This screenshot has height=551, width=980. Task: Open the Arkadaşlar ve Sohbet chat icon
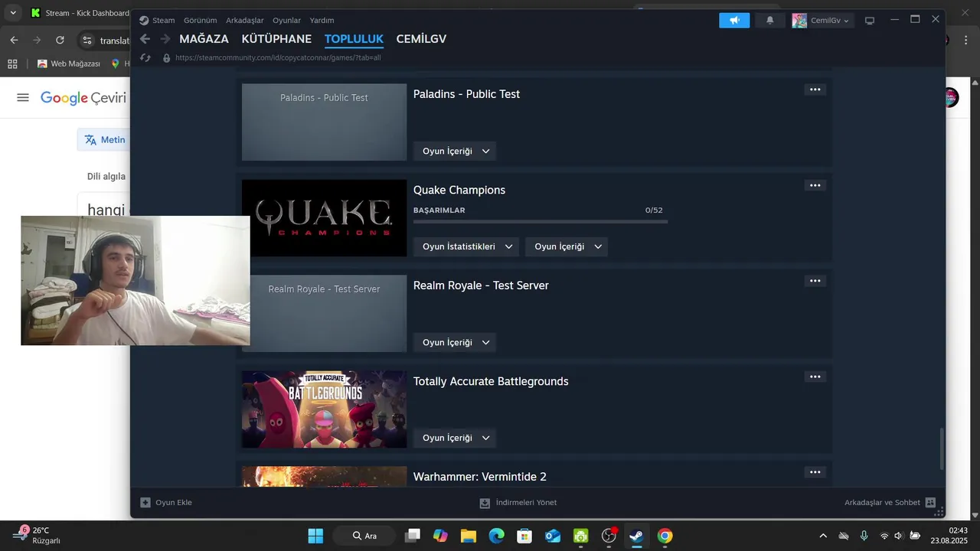tap(930, 503)
